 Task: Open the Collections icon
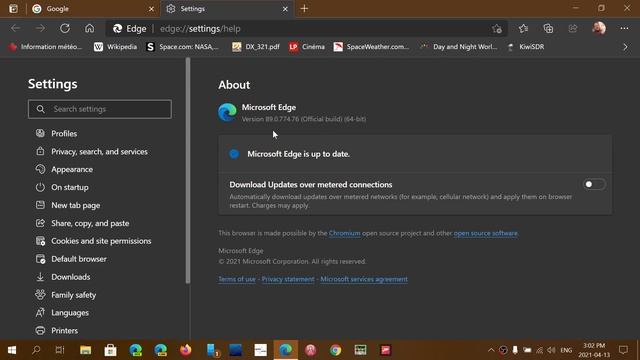click(x=548, y=28)
